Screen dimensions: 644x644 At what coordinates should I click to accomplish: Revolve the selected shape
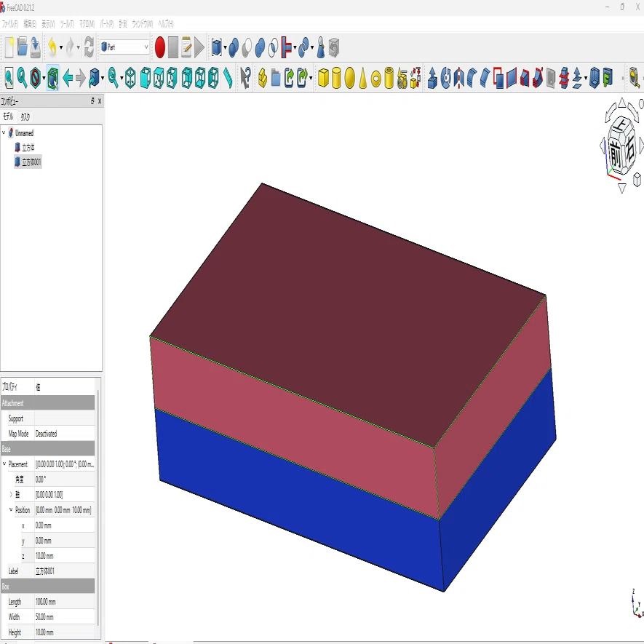[445, 78]
